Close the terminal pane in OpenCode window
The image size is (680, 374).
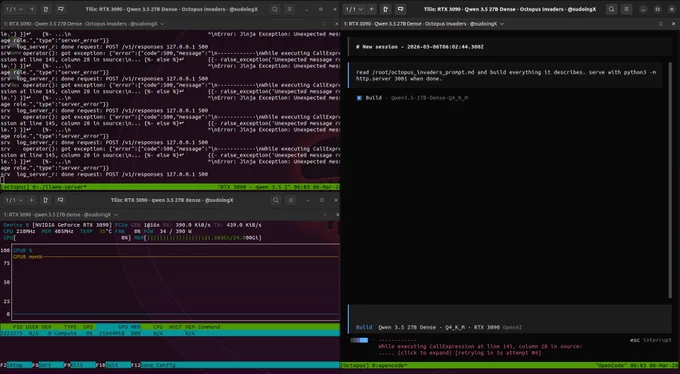tap(674, 24)
